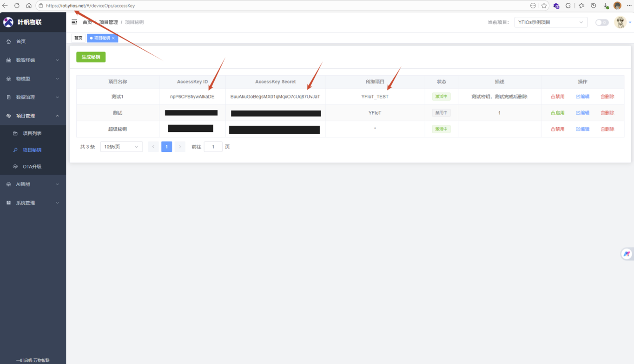Switch to the 首页 tab
The width and height of the screenshot is (634, 364).
tap(78, 38)
